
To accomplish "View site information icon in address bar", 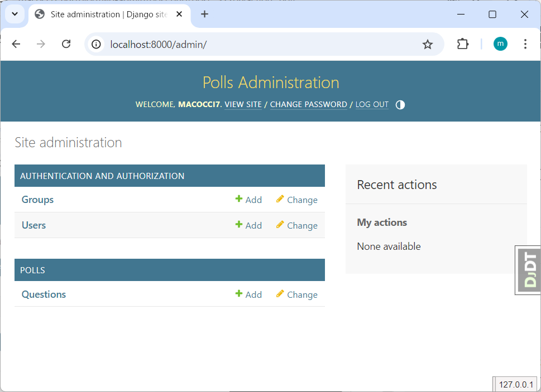I will tap(97, 44).
